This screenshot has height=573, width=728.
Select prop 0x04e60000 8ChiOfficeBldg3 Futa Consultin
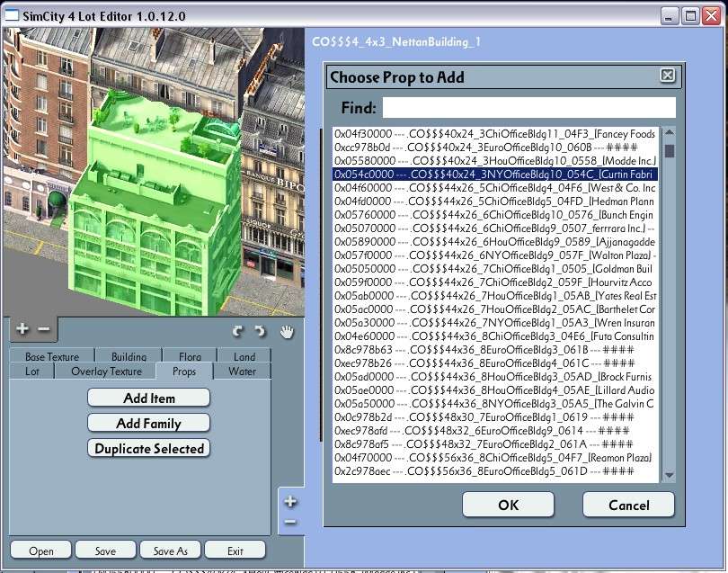(x=495, y=336)
